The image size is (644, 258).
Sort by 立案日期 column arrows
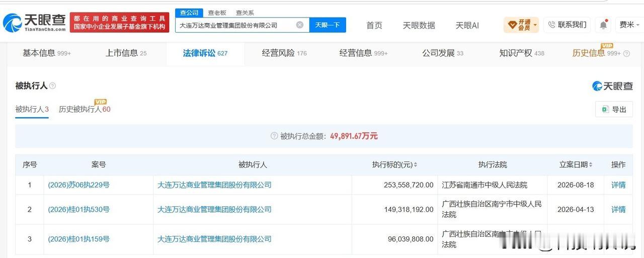pos(591,165)
